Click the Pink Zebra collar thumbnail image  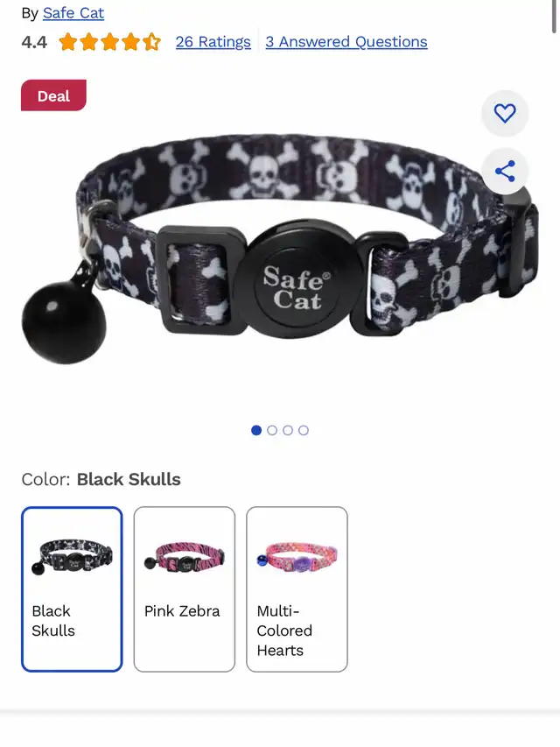pyautogui.click(x=185, y=556)
